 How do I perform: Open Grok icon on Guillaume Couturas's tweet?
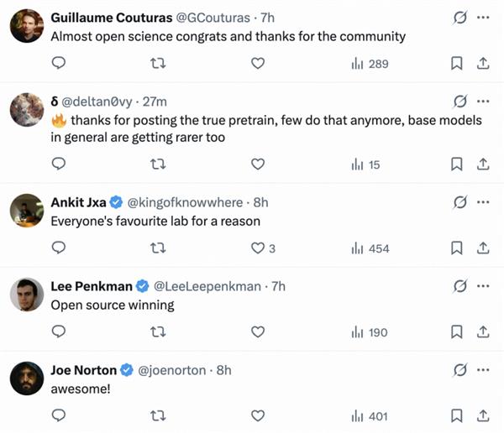click(x=459, y=17)
